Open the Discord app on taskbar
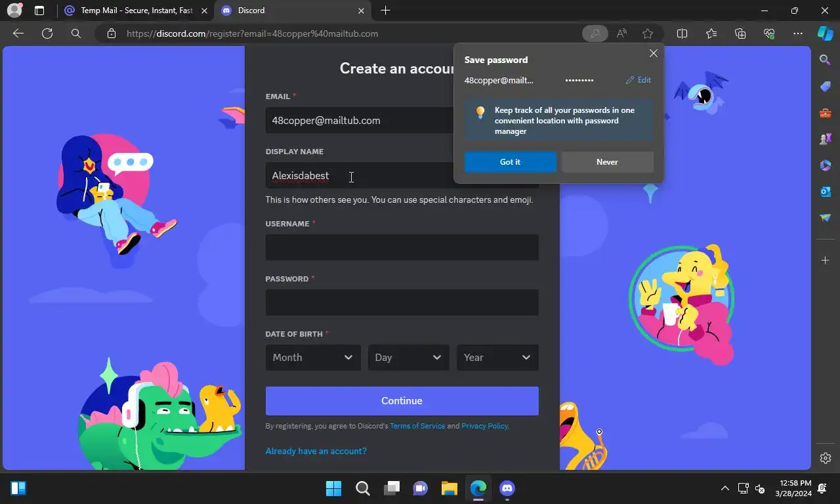840x504 pixels. [x=507, y=488]
